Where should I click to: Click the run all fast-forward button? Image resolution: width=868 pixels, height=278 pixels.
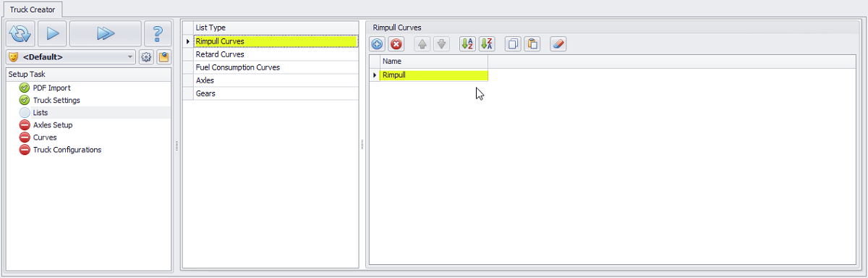coord(106,33)
